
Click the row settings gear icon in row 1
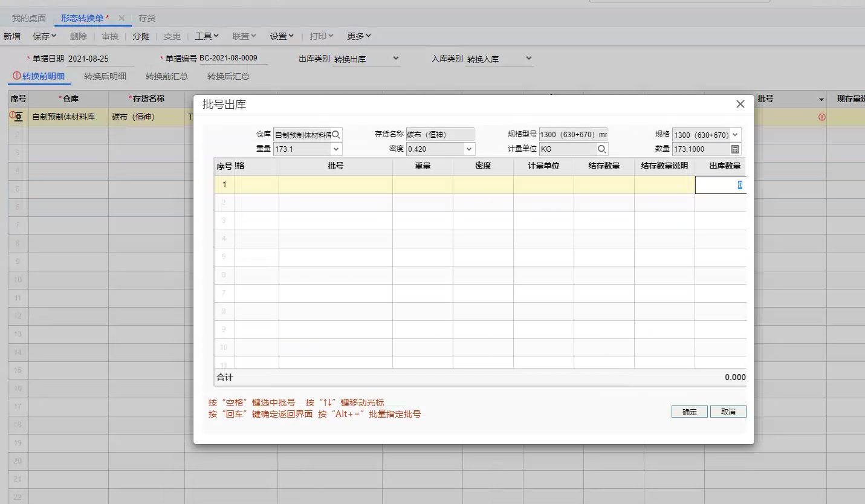pos(19,117)
